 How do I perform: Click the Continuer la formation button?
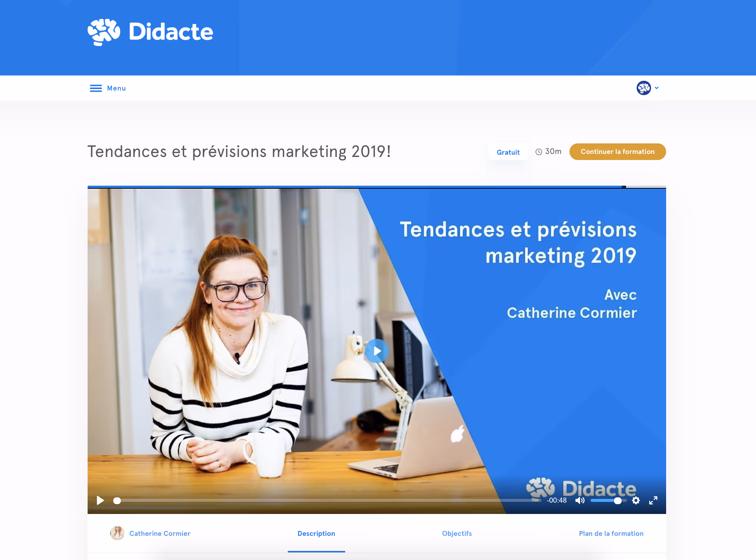617,152
